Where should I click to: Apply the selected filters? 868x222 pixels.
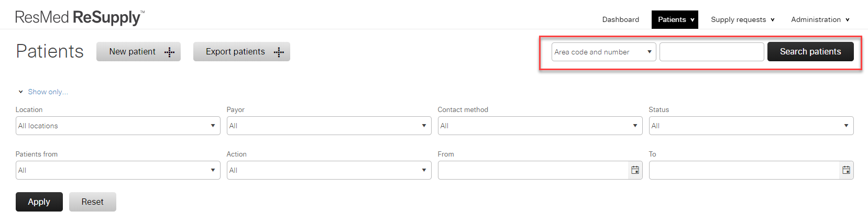click(39, 202)
